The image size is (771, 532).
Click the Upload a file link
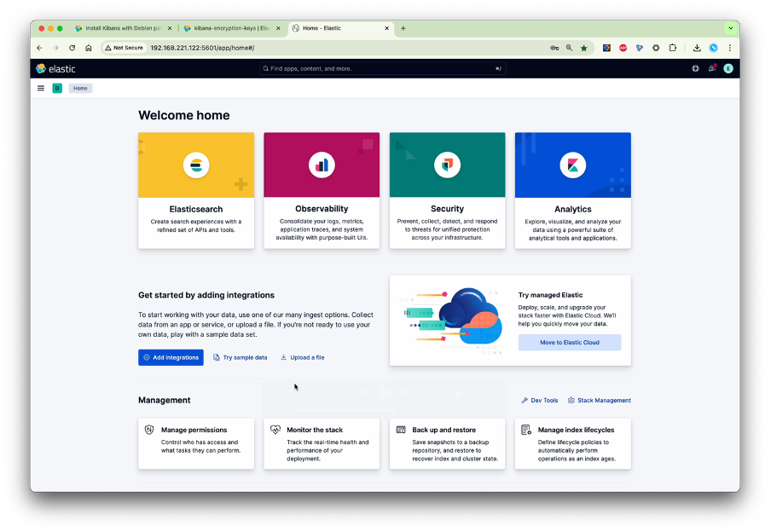(303, 357)
